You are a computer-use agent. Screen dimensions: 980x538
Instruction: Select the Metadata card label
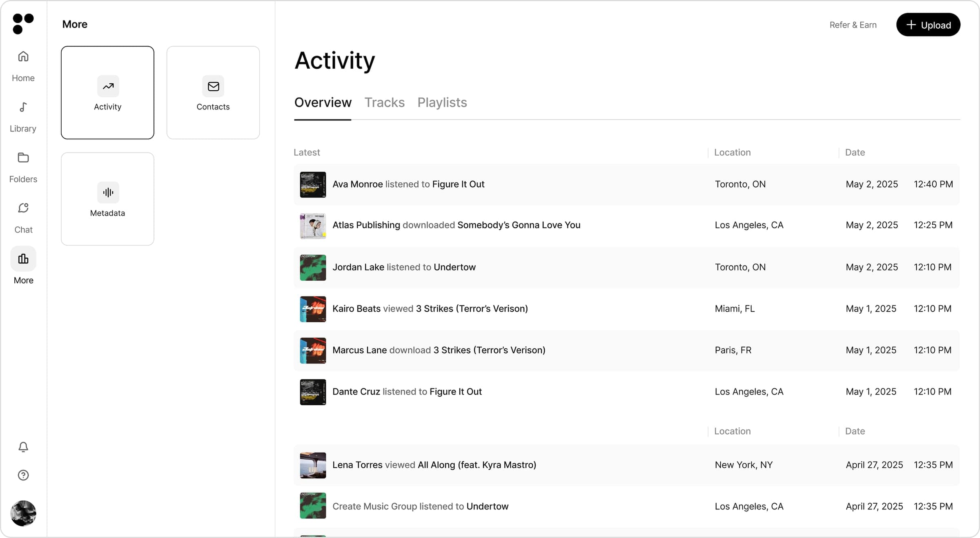click(x=107, y=213)
